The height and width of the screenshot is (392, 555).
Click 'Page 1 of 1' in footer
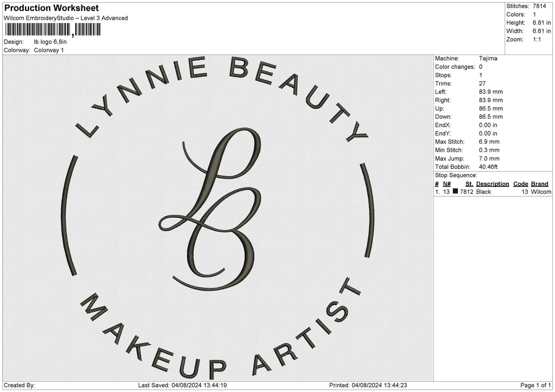(536, 386)
